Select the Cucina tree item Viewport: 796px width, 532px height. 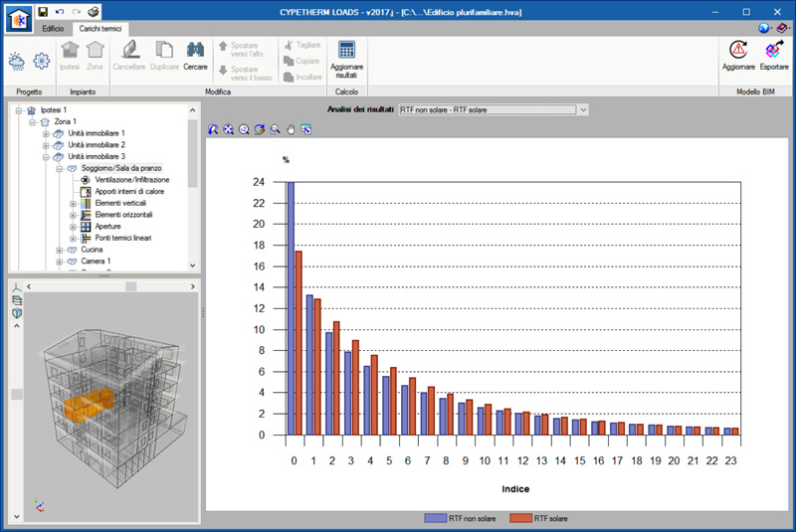(x=92, y=250)
